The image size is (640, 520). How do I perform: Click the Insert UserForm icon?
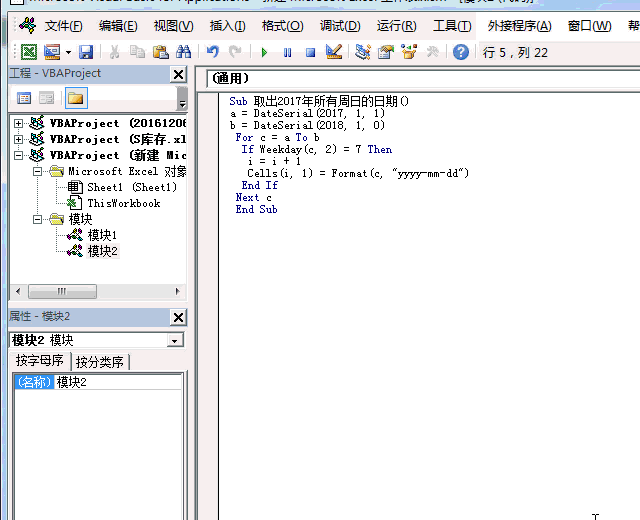coord(52,52)
